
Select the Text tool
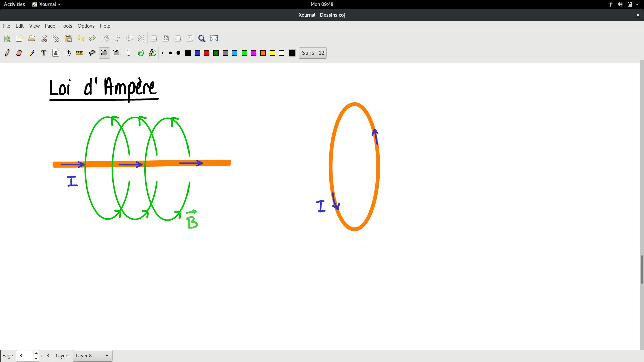(x=44, y=53)
